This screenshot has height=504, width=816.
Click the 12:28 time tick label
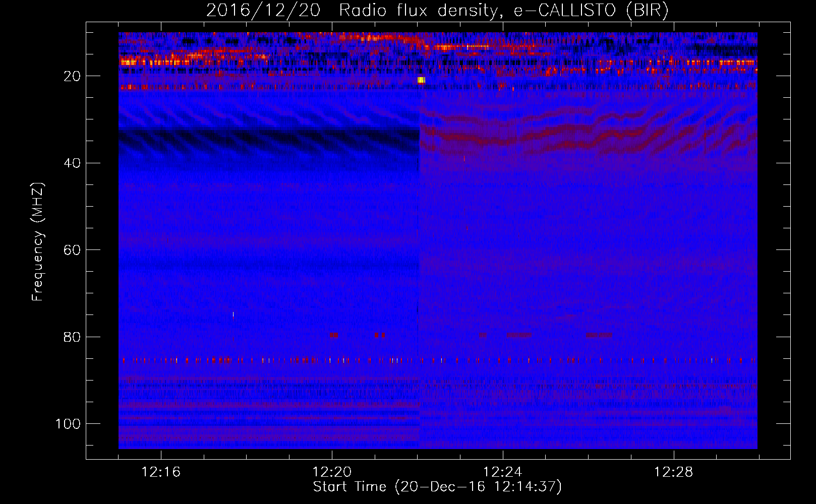pyautogui.click(x=674, y=472)
